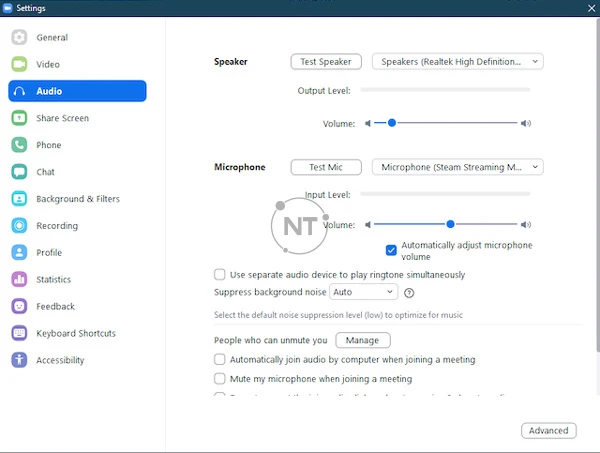Screen dimensions: 600x453
Task: Click the Statistics chart icon
Action: (x=19, y=280)
